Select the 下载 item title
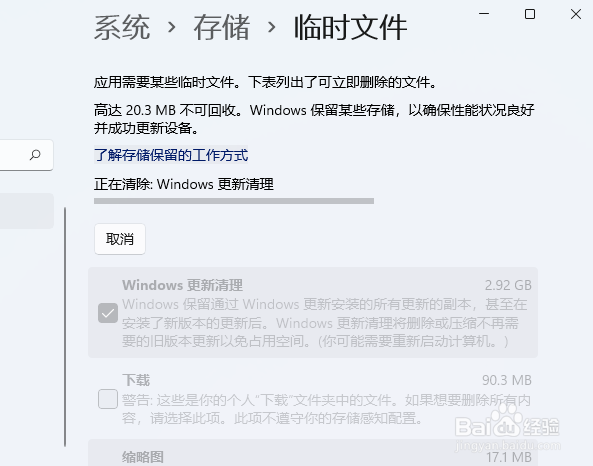Screen dimensions: 593x466 pos(136,380)
